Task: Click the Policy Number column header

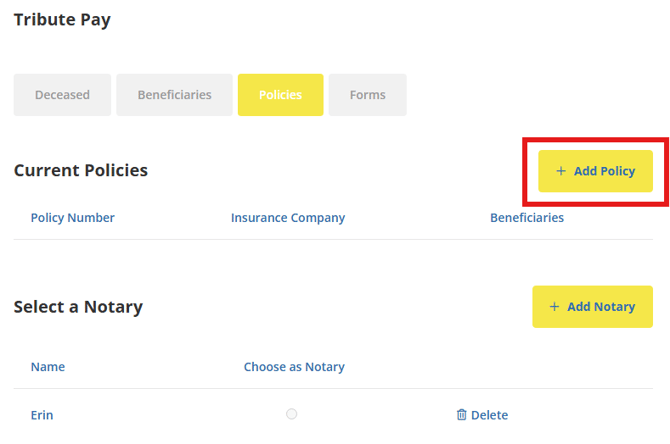Action: coord(73,218)
